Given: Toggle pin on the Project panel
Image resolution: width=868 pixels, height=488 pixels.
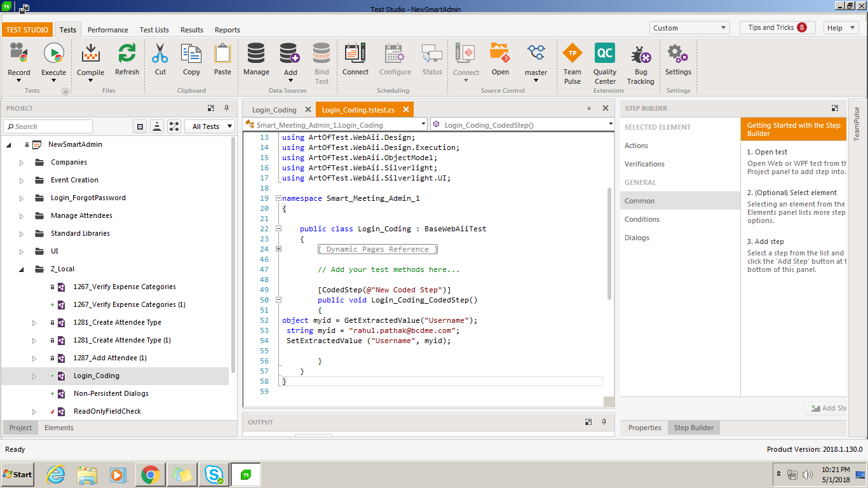Looking at the screenshot, I should click(226, 108).
